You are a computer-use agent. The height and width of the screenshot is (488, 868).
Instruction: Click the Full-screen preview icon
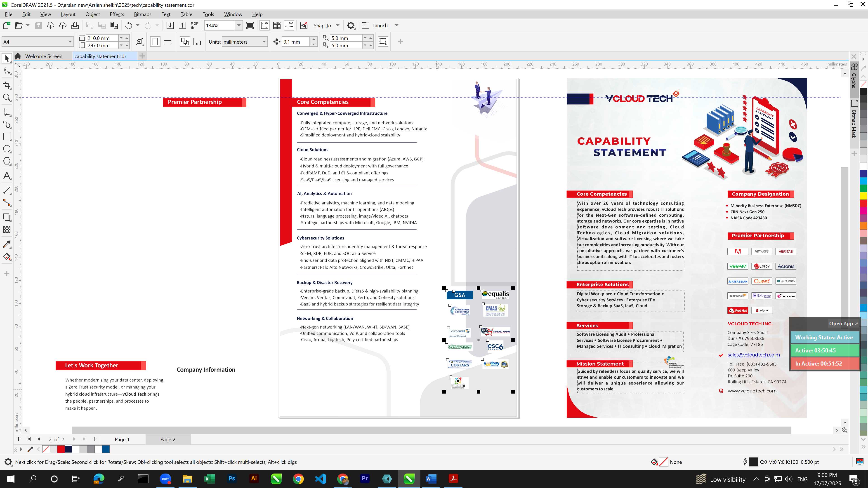[x=250, y=25]
